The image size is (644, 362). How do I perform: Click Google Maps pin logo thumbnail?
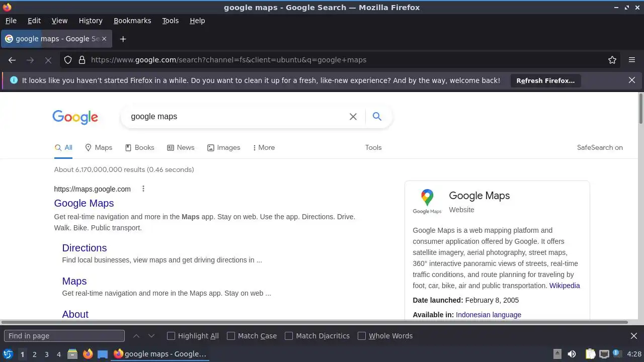coord(427,202)
